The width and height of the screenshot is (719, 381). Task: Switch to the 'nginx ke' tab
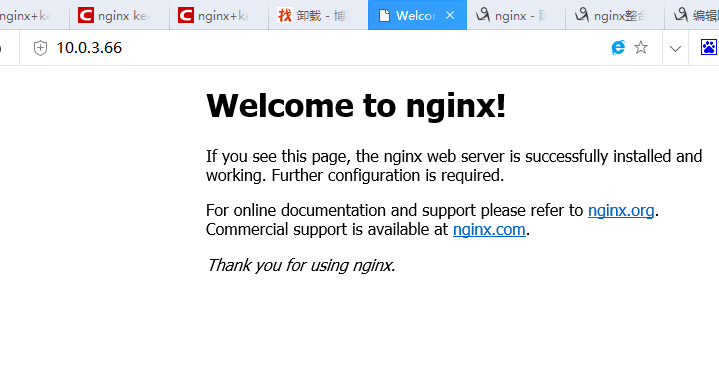pyautogui.click(x=119, y=15)
